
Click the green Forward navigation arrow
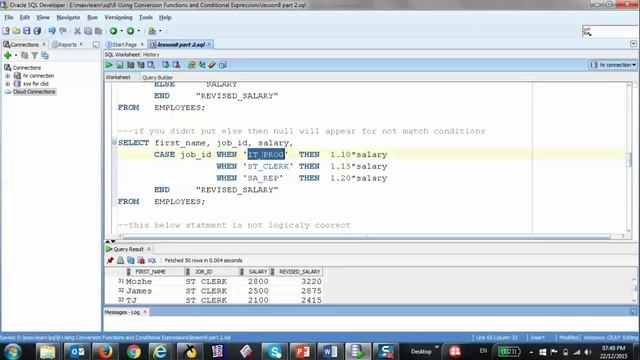click(130, 31)
